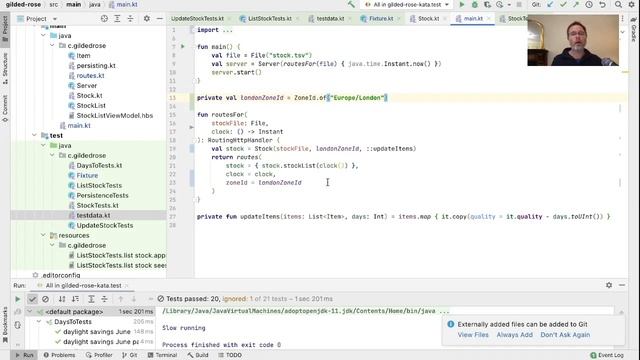640x360 pixels.
Task: Switch to ListStockTests.kt tab
Action: 269,18
